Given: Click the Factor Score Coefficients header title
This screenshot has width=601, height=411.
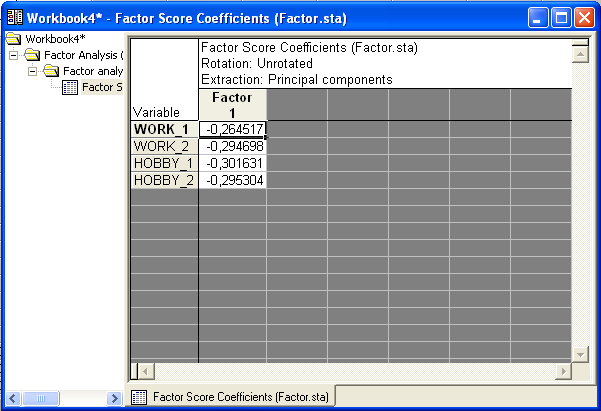Looking at the screenshot, I should coord(309,47).
